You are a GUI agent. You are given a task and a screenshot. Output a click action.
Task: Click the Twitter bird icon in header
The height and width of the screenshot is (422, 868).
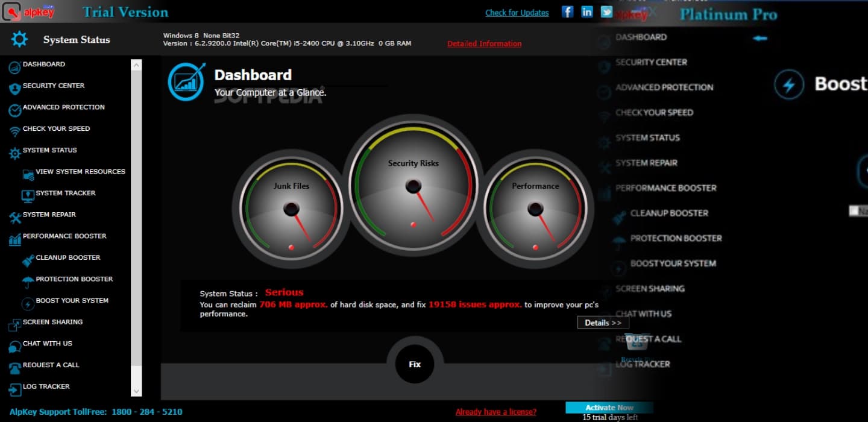[606, 11]
